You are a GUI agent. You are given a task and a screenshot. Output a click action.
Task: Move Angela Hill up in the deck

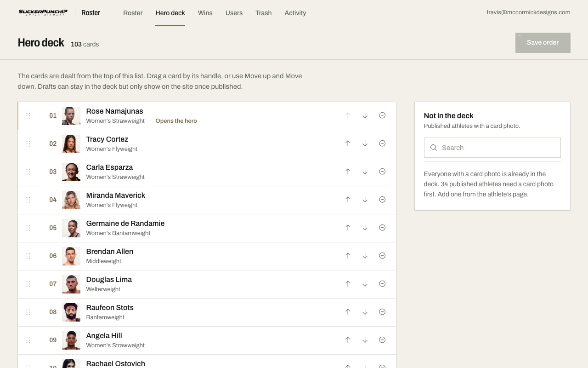click(348, 340)
